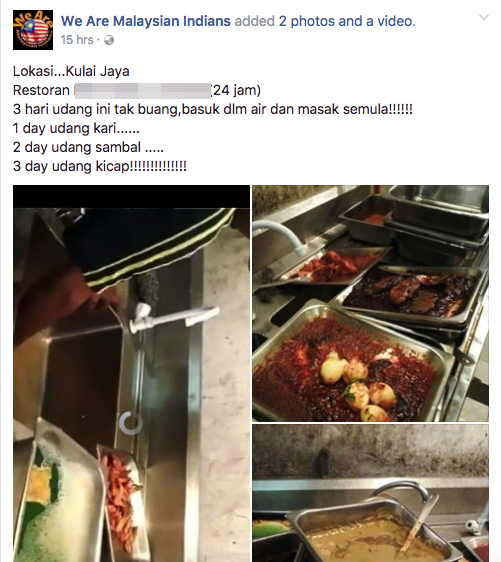Click the white tap in the video
The height and width of the screenshot is (562, 501).
[x=173, y=316]
